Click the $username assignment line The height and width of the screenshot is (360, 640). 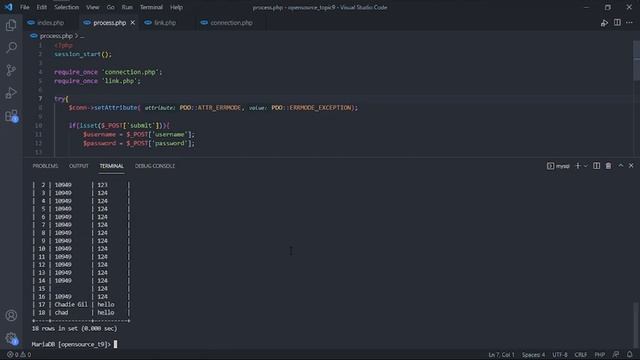[x=139, y=134]
